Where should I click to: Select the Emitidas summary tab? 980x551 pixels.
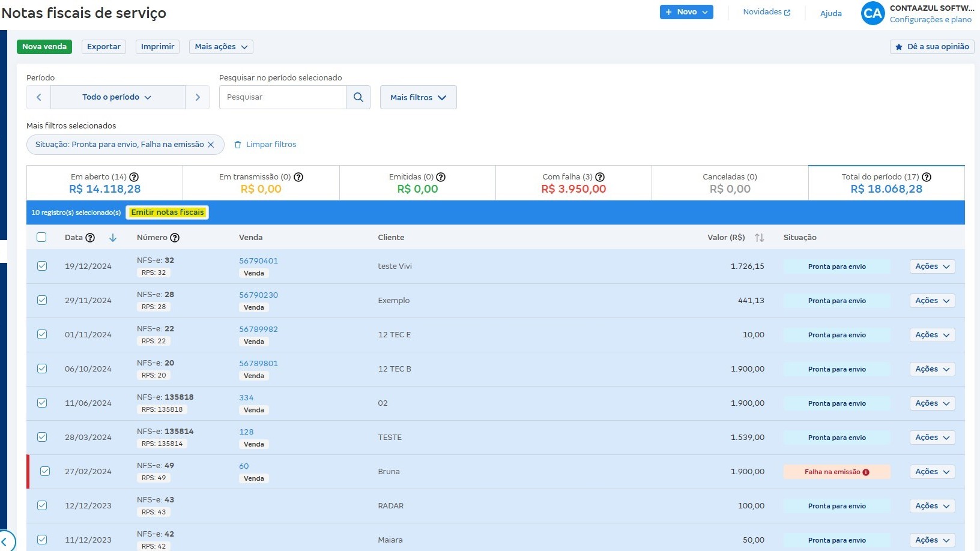(x=417, y=183)
